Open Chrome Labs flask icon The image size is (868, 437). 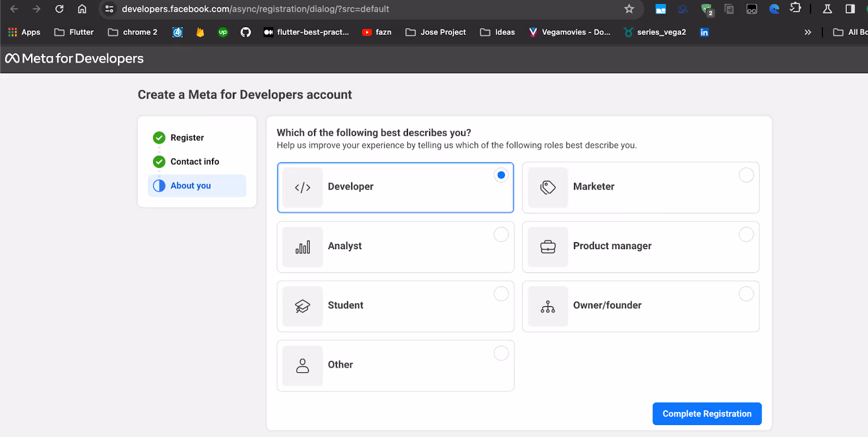pos(827,9)
